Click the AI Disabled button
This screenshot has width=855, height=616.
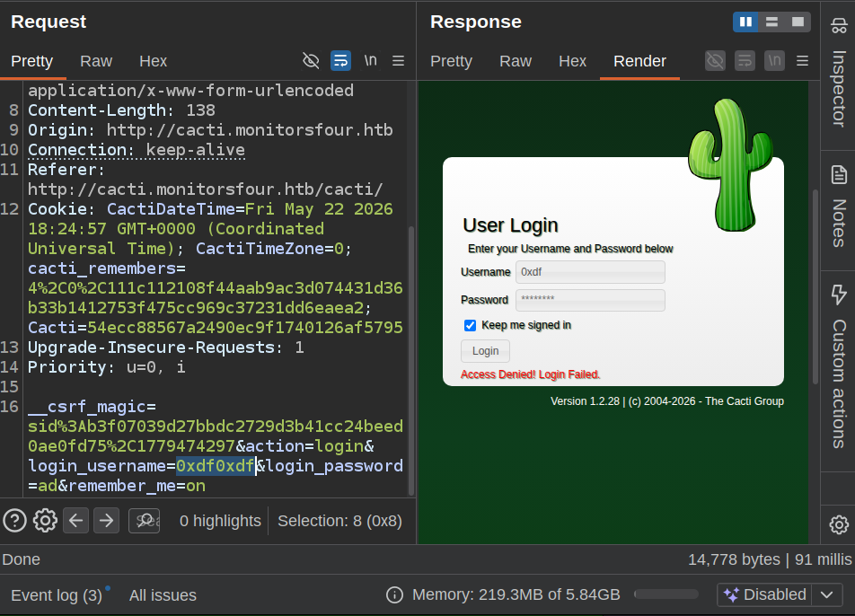click(764, 594)
